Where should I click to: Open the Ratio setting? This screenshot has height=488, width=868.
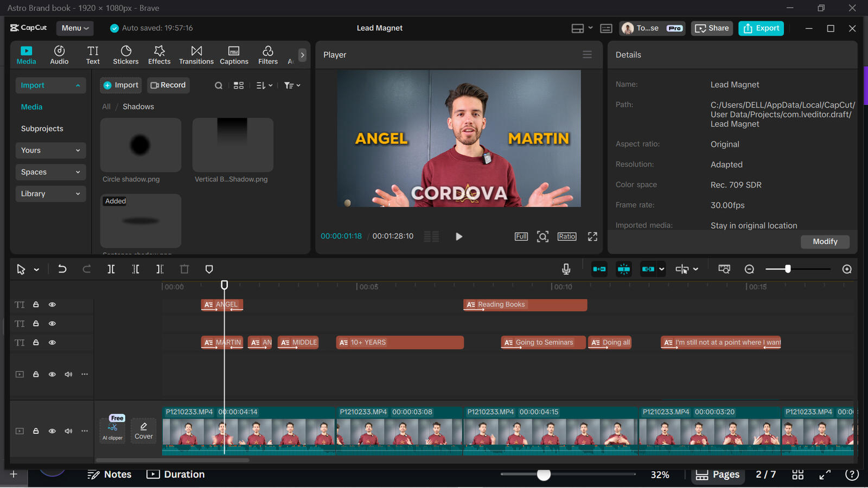pos(567,236)
